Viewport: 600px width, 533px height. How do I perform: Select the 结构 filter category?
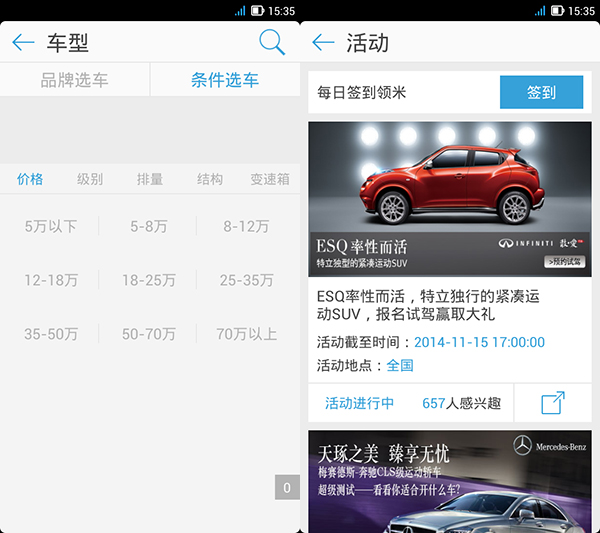click(x=210, y=179)
